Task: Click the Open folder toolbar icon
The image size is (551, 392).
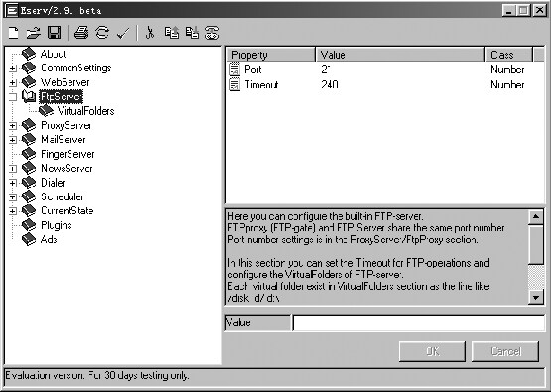Action: (x=34, y=33)
